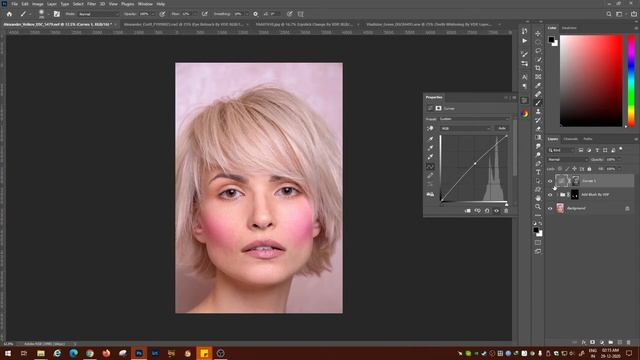Click the reset adjustment icon in Properties

click(x=487, y=211)
